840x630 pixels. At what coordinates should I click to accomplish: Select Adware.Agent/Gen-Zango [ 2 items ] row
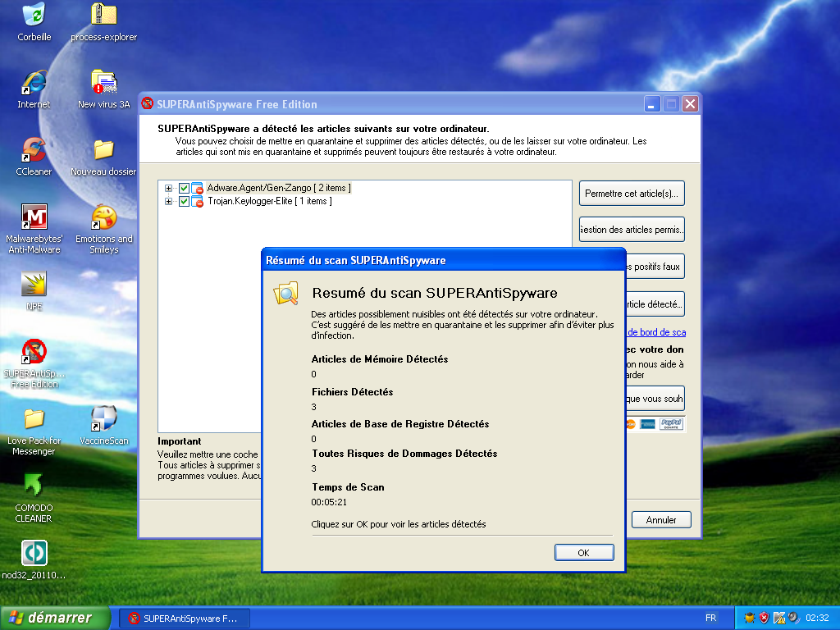pos(279,188)
